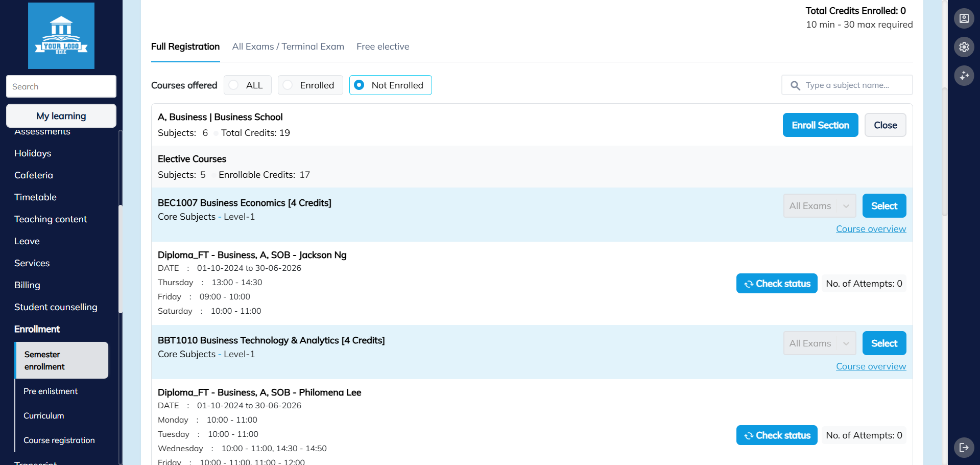Open the Free elective tab
The width and height of the screenshot is (980, 465).
(x=383, y=46)
